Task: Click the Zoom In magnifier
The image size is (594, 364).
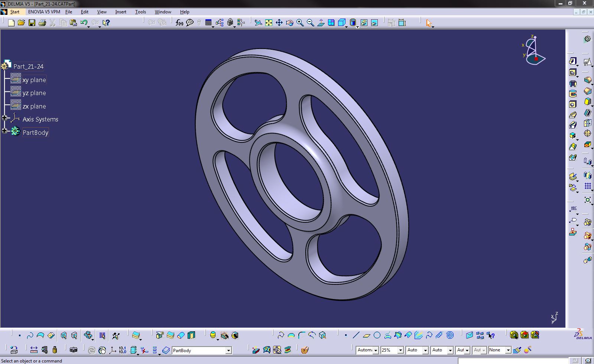Action: pyautogui.click(x=300, y=23)
